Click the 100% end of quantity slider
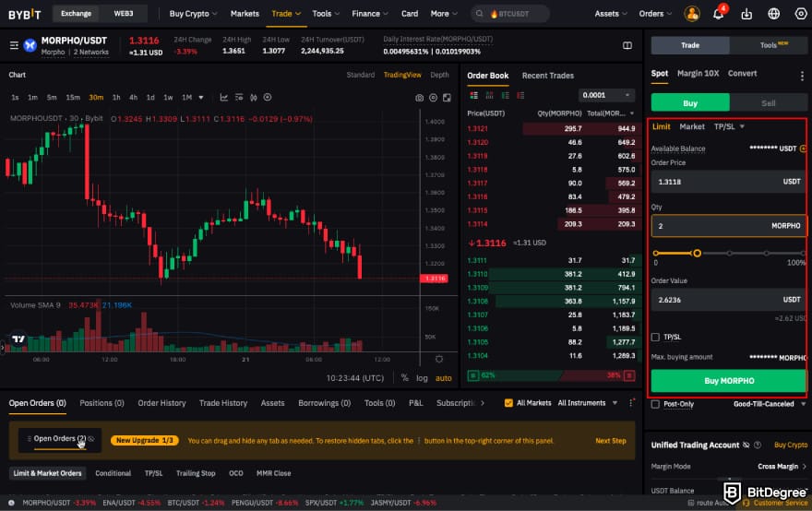The width and height of the screenshot is (812, 511). pyautogui.click(x=802, y=253)
